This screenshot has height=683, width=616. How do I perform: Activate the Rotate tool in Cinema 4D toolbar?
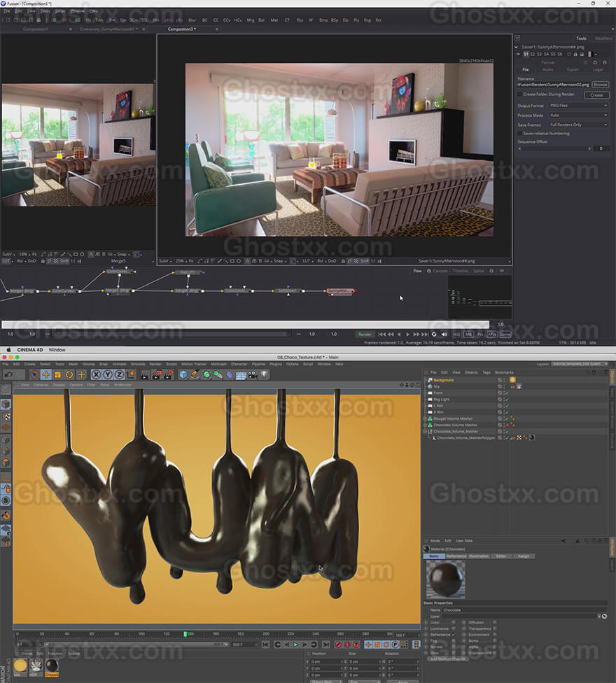[69, 374]
